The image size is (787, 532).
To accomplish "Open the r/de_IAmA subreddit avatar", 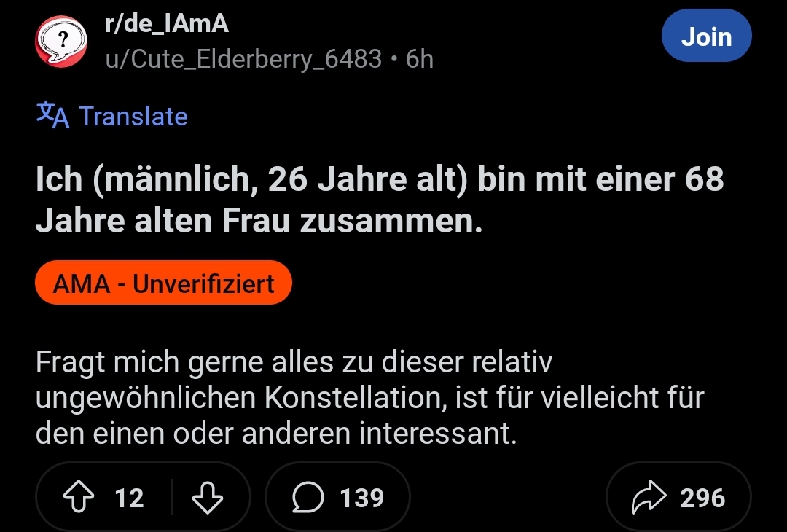I will pyautogui.click(x=60, y=43).
